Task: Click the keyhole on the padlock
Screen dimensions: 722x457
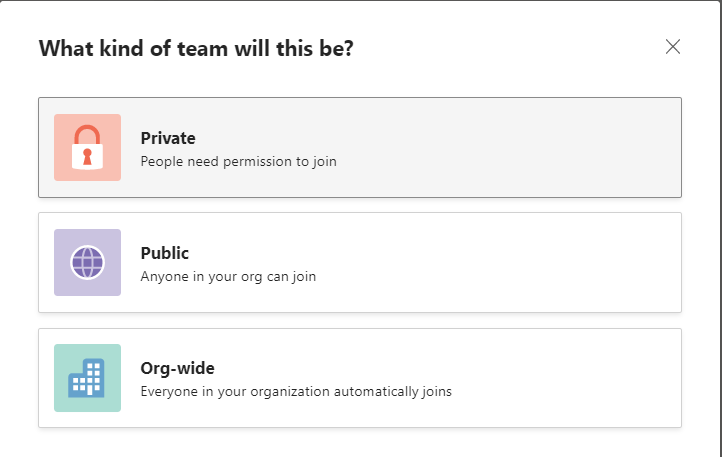Action: tap(87, 157)
